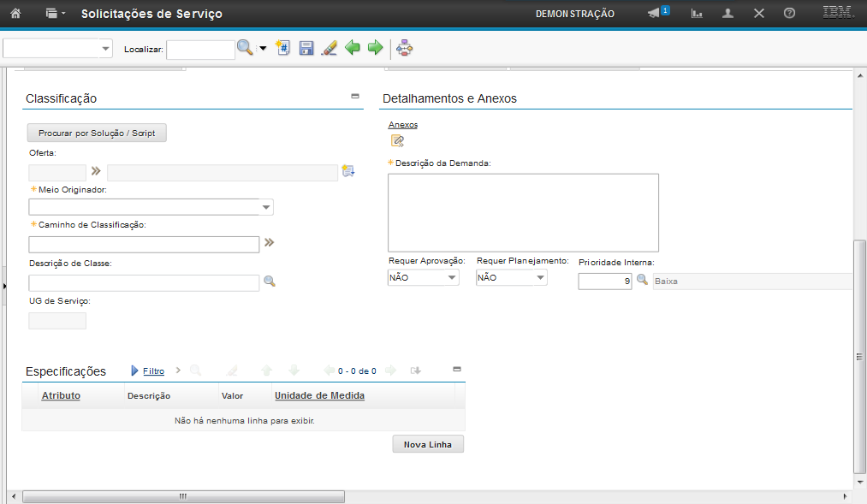This screenshot has height=504, width=867.
Task: Expand the Requer Aprovação dropdown
Action: (x=451, y=278)
